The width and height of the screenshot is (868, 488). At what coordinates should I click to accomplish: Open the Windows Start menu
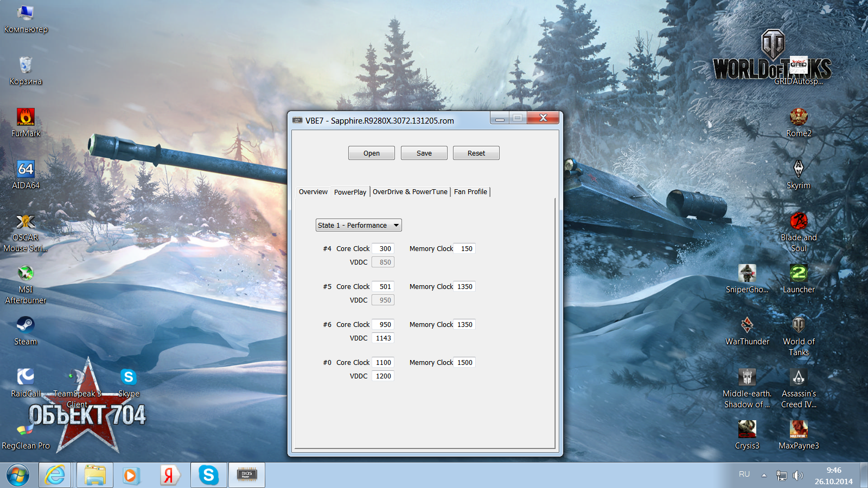[x=18, y=476]
